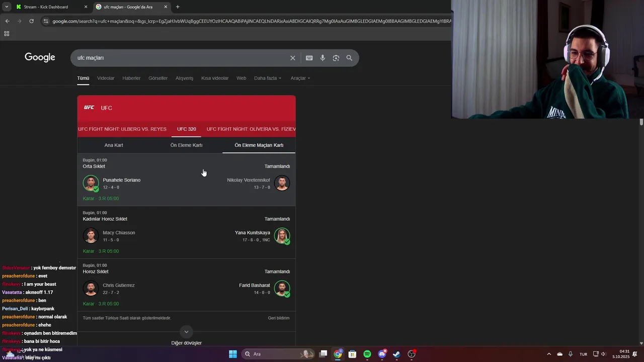Viewport: 644px width, 362px height.
Task: Click the OneDrive cloud tray icon
Action: coord(559,354)
